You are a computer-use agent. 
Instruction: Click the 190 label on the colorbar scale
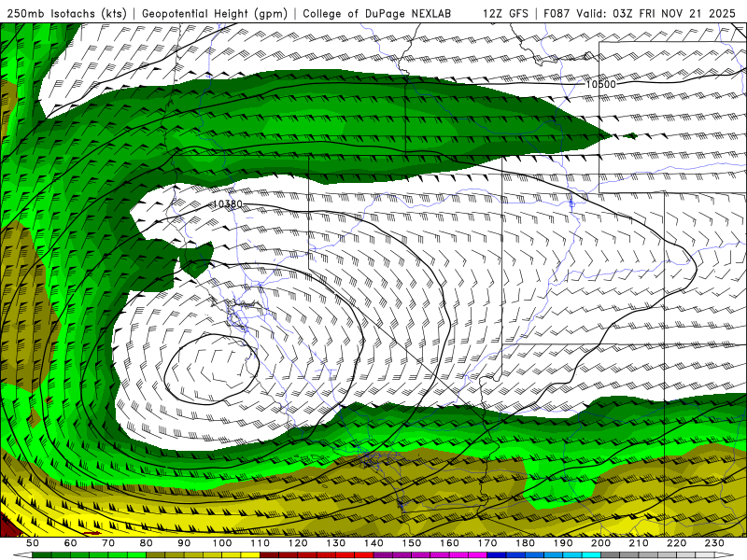563,543
